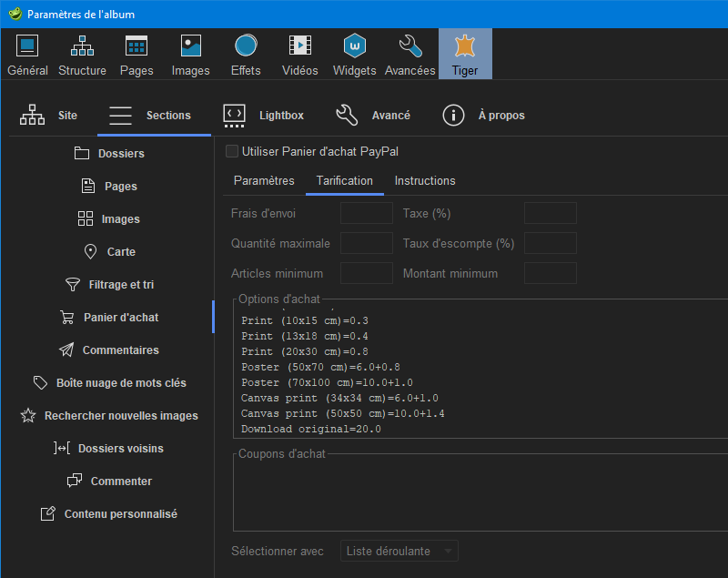Select Boîte nuage de mots clés
This screenshot has height=578, width=728.
tap(109, 383)
